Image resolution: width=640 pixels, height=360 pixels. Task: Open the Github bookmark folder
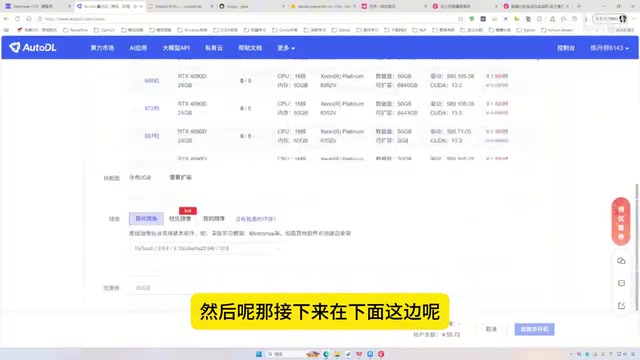[x=341, y=30]
